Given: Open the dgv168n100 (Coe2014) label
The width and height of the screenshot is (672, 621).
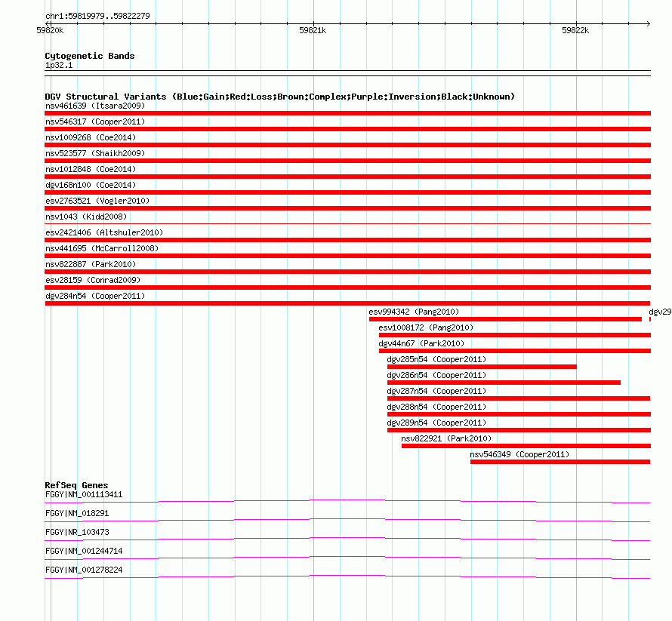Looking at the screenshot, I should pos(91,185).
